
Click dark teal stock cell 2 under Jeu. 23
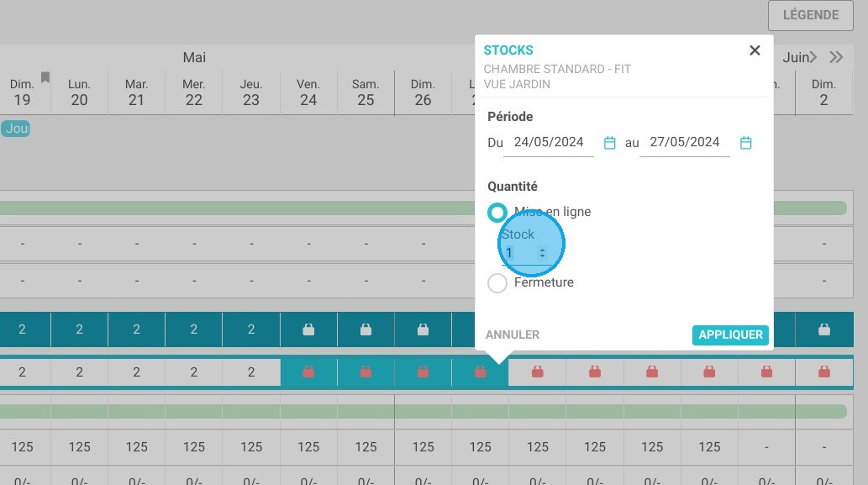click(x=250, y=329)
